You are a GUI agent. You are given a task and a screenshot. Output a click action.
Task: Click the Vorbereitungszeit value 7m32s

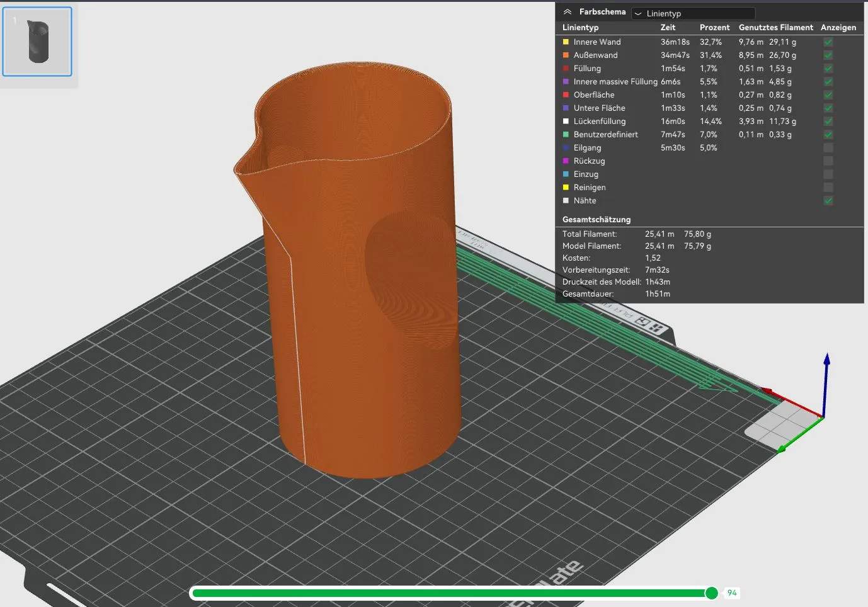(658, 270)
